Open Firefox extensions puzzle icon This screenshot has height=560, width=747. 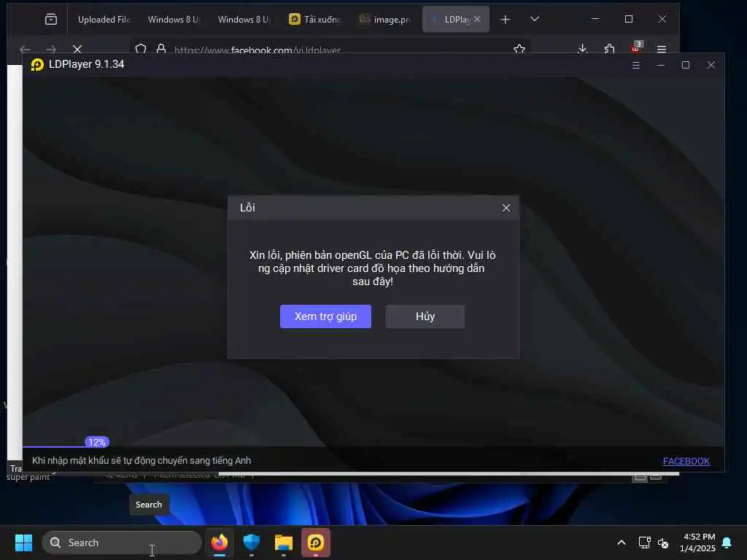(x=609, y=49)
